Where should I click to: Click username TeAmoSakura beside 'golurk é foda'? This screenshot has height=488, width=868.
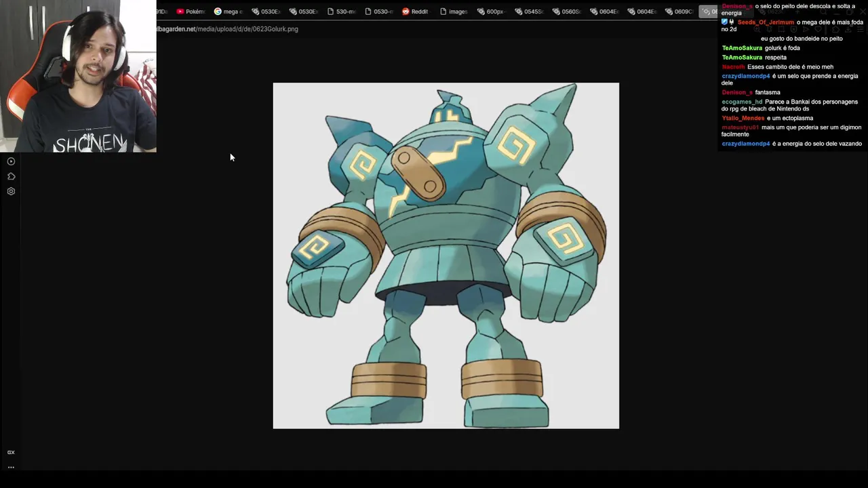click(742, 48)
